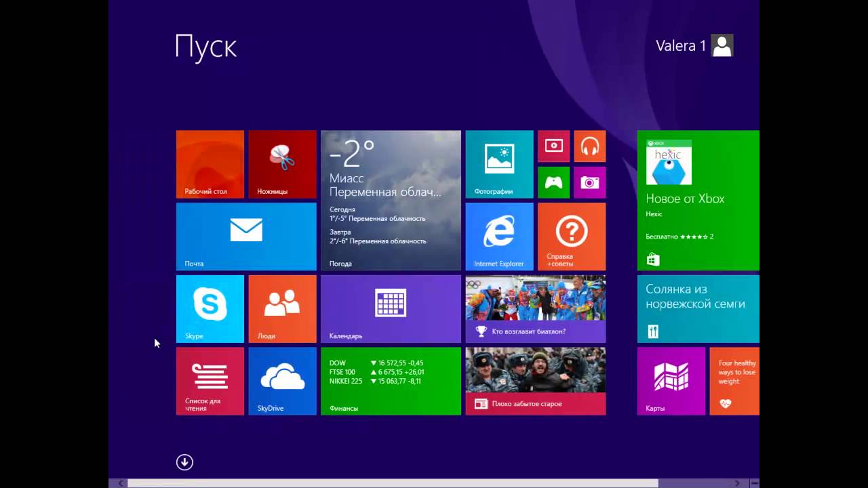Click the horizontal scrollbar left arrow

coord(121,483)
